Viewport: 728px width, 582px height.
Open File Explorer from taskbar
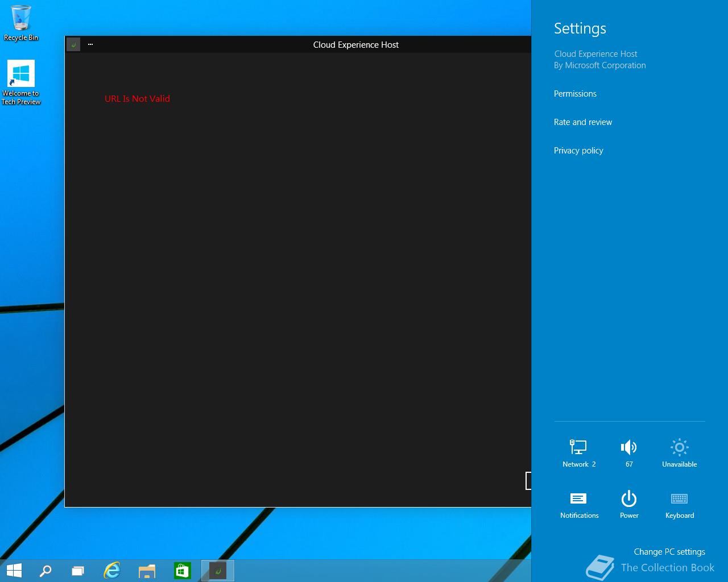point(147,571)
